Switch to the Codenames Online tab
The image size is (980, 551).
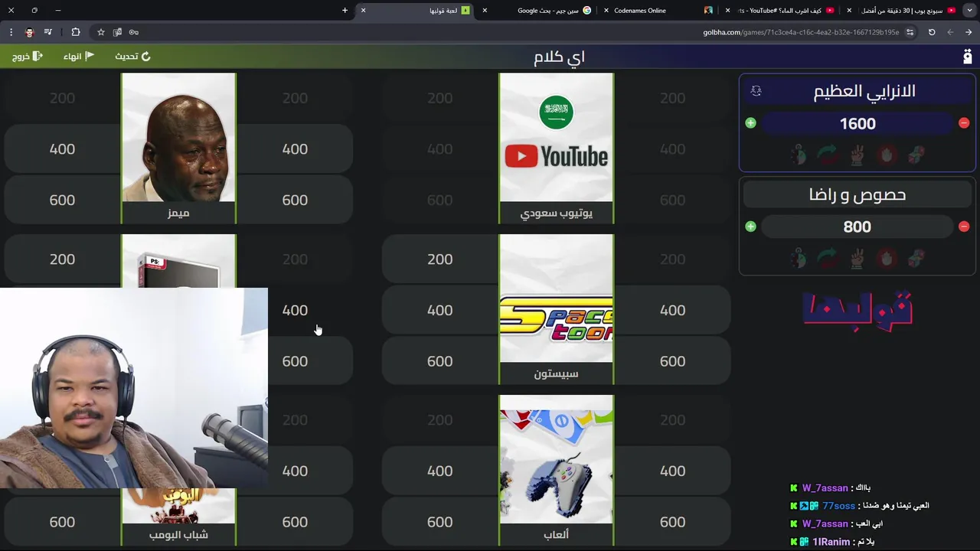click(x=658, y=10)
